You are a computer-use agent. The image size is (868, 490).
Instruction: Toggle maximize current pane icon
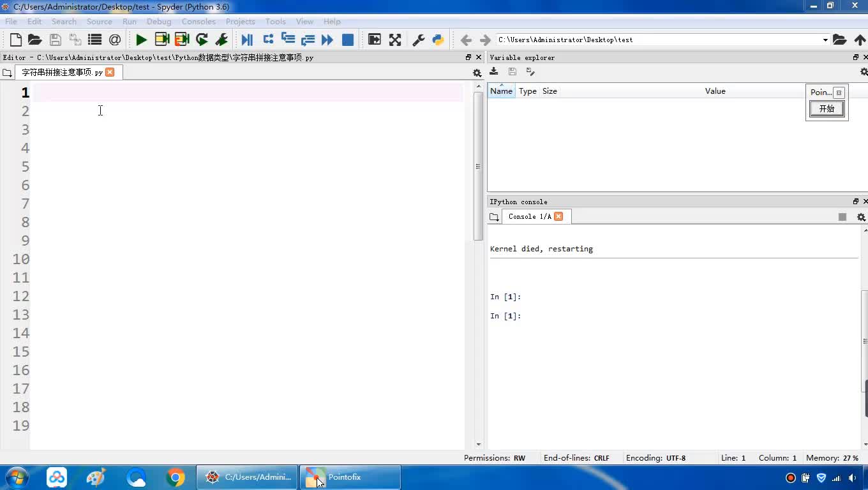pos(375,40)
